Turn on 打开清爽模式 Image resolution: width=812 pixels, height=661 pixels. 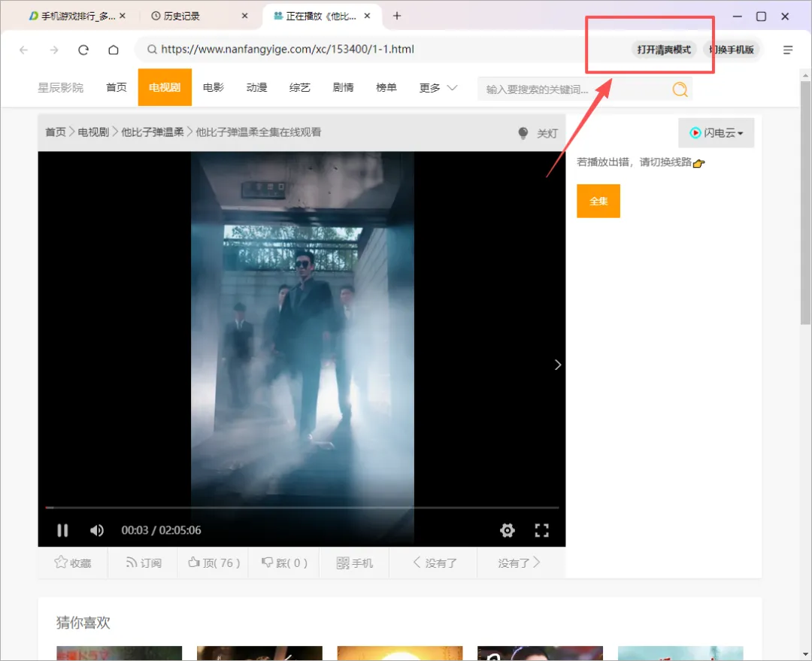664,50
